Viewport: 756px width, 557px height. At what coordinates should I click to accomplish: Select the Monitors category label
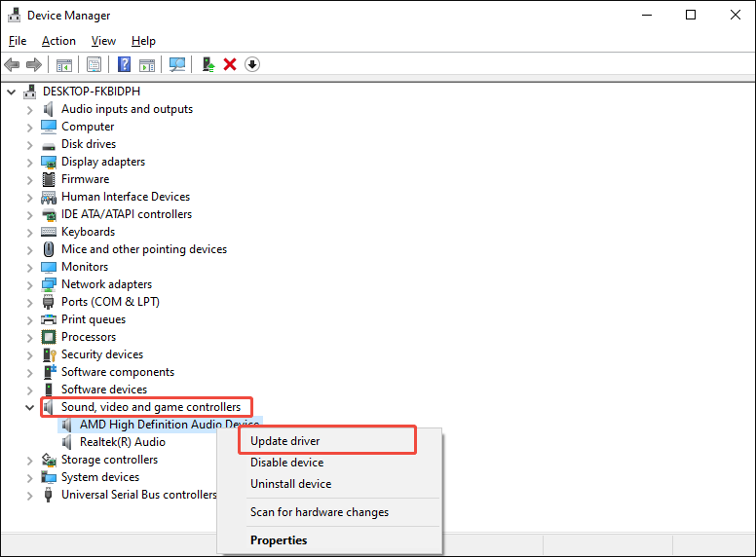[x=85, y=267]
